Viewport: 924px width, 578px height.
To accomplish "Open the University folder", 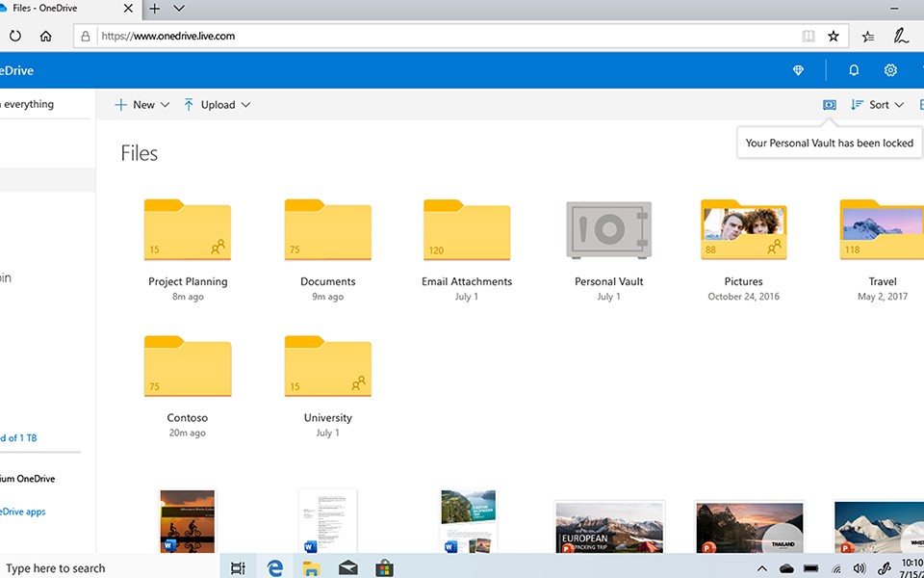I will (x=327, y=366).
